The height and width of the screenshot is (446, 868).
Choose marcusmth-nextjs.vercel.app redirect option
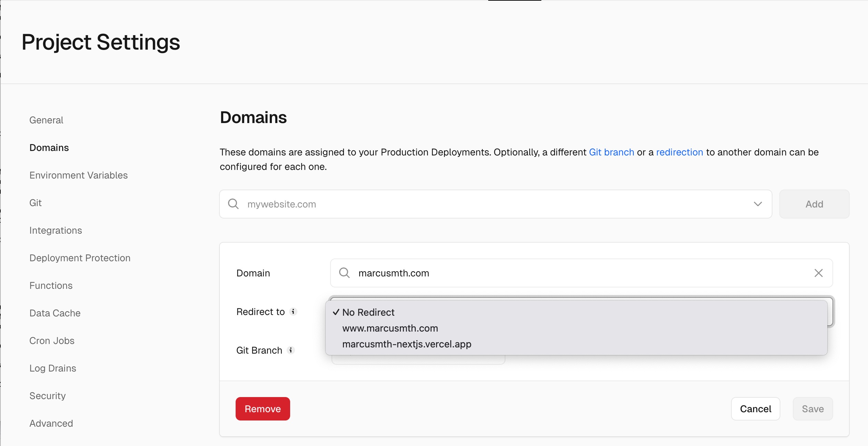tap(406, 344)
